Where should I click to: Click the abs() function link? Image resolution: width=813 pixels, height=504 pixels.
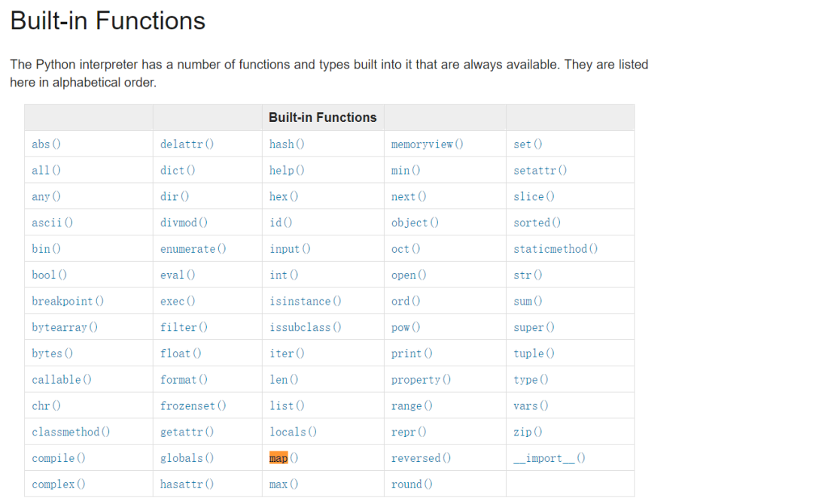[46, 144]
